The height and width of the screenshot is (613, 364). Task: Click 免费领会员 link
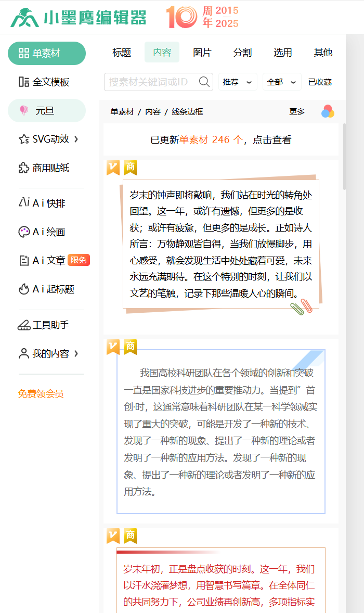point(41,394)
